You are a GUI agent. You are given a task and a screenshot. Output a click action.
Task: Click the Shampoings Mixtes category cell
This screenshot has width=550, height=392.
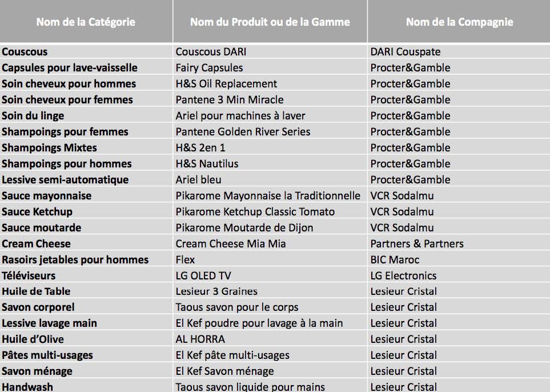click(86, 147)
